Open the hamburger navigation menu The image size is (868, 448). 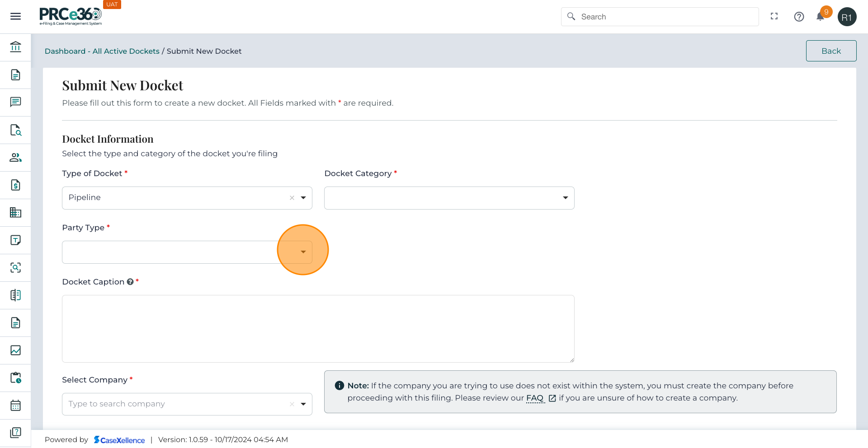pyautogui.click(x=15, y=17)
